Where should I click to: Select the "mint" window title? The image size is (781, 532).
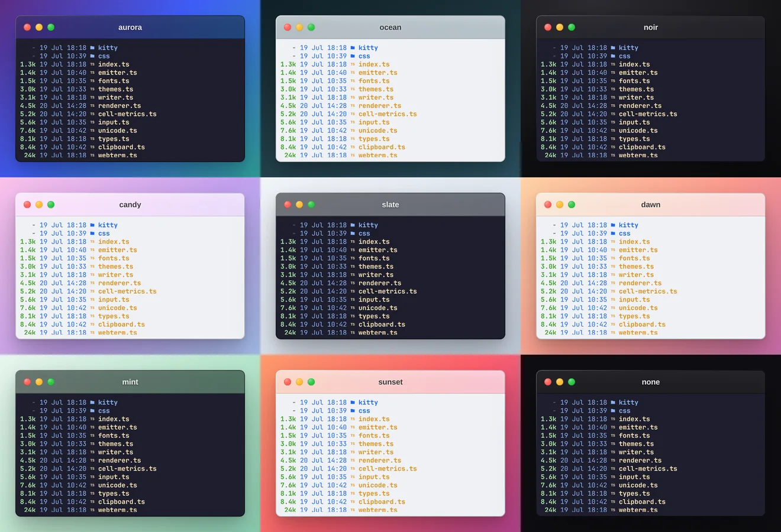coord(130,382)
